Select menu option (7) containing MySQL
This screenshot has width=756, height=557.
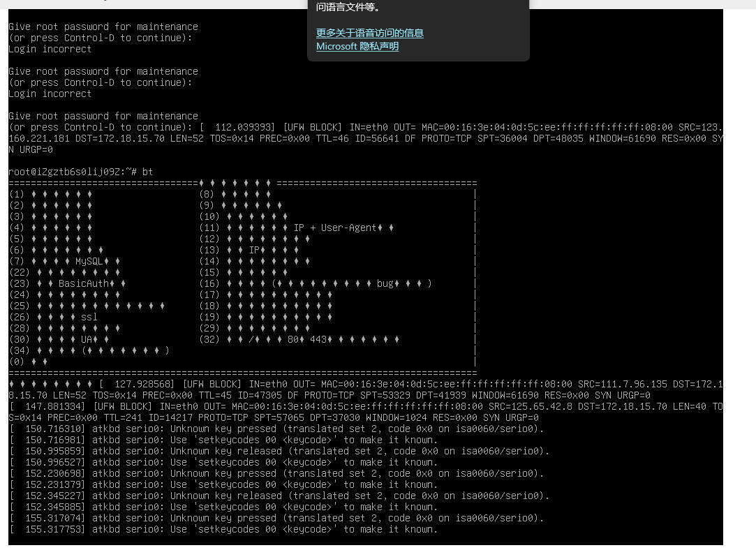pos(64,261)
